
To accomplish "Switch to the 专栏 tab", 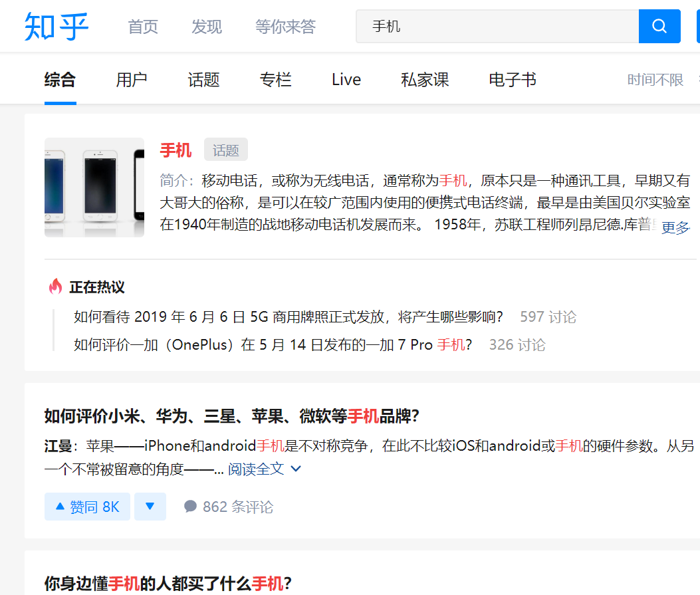I will [275, 80].
